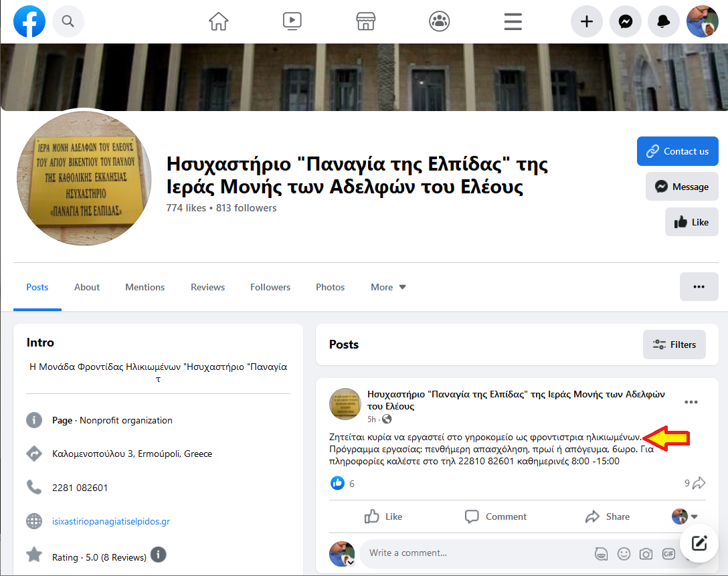728x576 pixels.
Task: Attach a photo with the camera icon
Action: point(646,554)
